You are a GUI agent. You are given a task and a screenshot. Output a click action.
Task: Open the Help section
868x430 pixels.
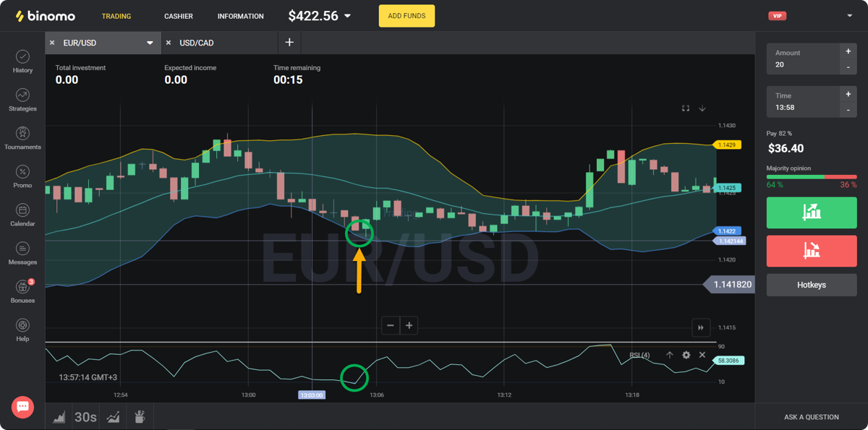[22, 330]
